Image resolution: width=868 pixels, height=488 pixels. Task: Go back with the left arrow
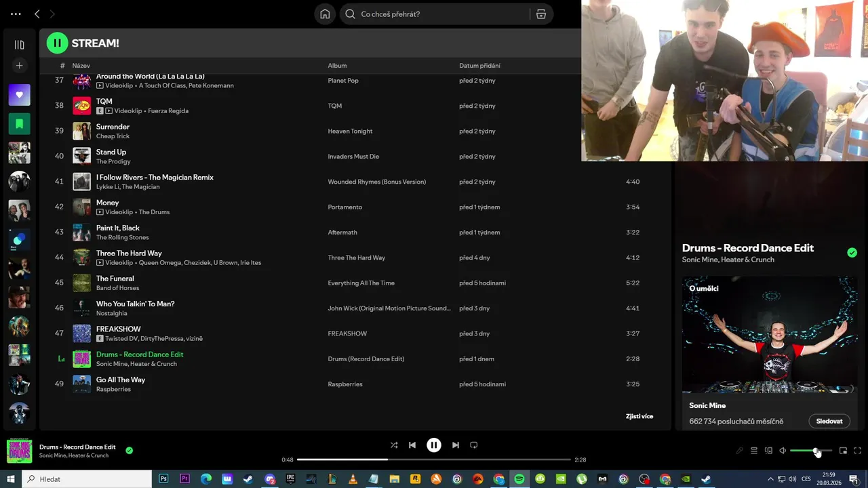coord(37,14)
